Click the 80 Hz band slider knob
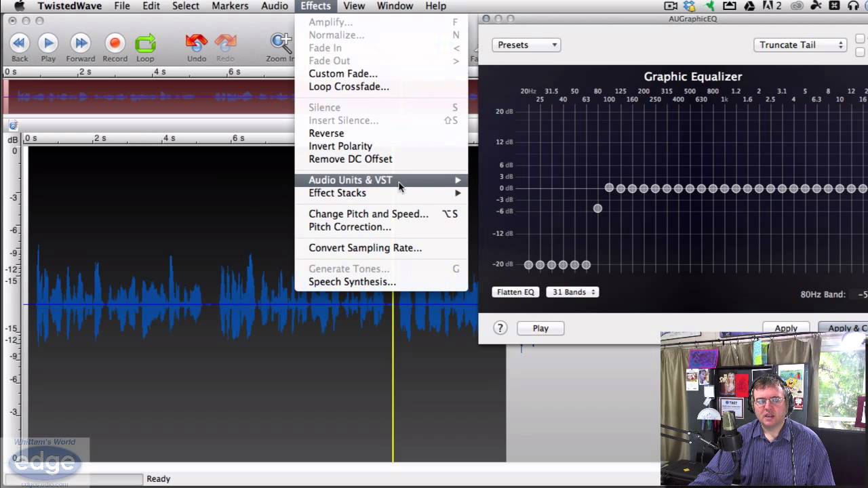The height and width of the screenshot is (488, 868). pyautogui.click(x=597, y=208)
